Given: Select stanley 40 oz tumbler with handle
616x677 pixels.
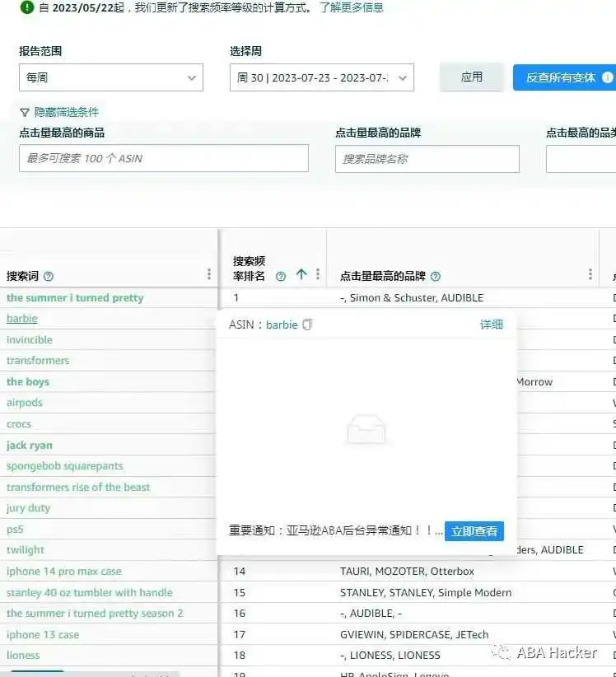Looking at the screenshot, I should coord(90,593).
